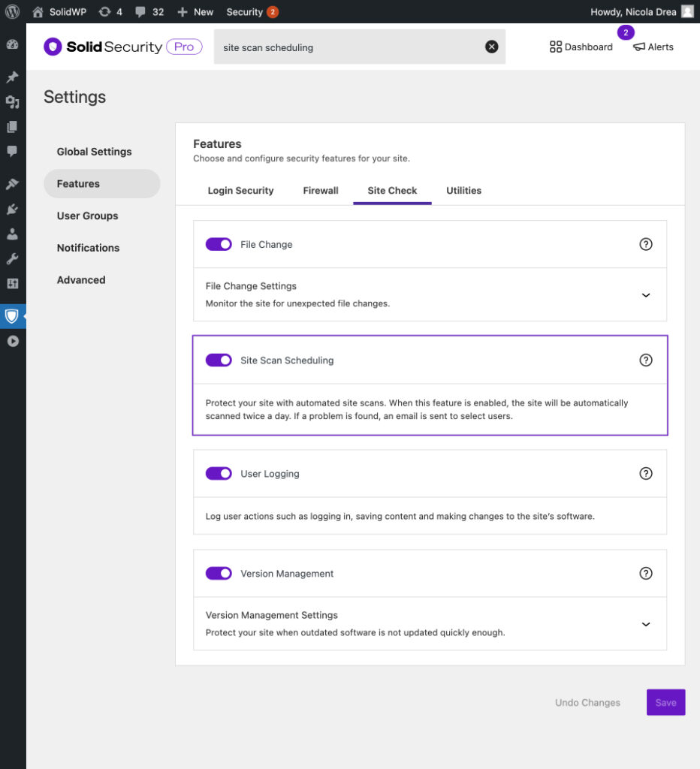The image size is (700, 769).
Task: Open the + New admin bar menu
Action: coord(195,12)
